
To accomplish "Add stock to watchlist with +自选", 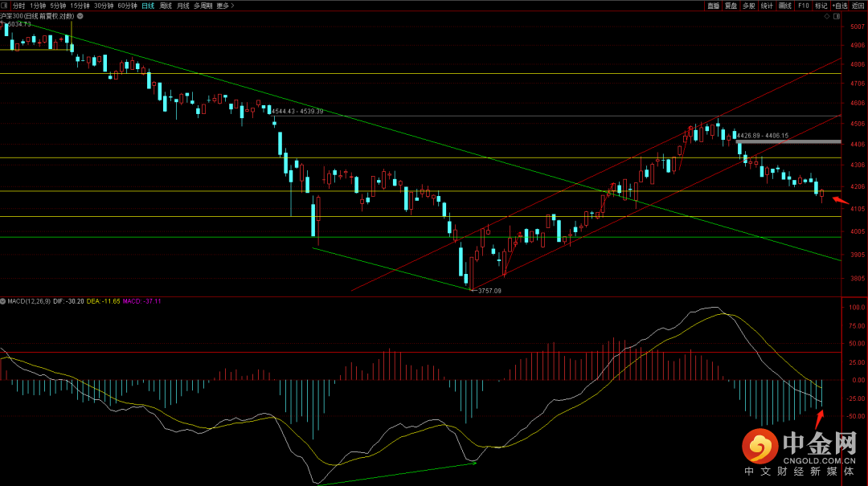I will click(840, 6).
